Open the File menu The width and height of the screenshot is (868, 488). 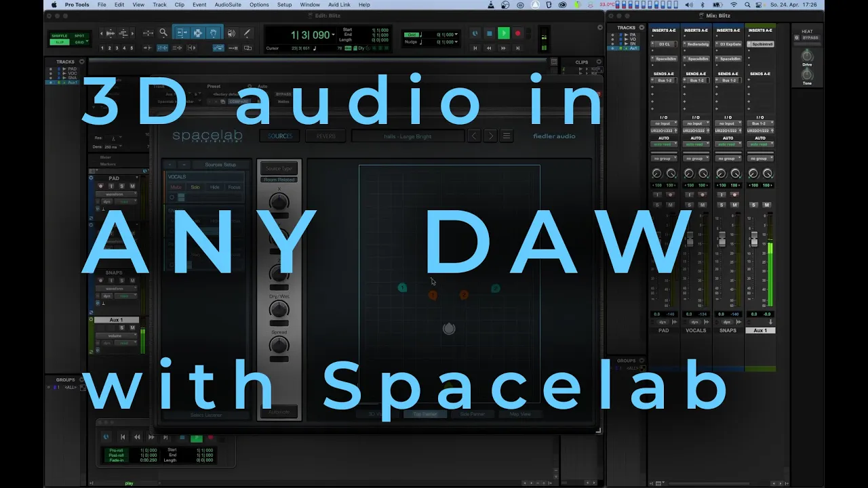coord(102,5)
